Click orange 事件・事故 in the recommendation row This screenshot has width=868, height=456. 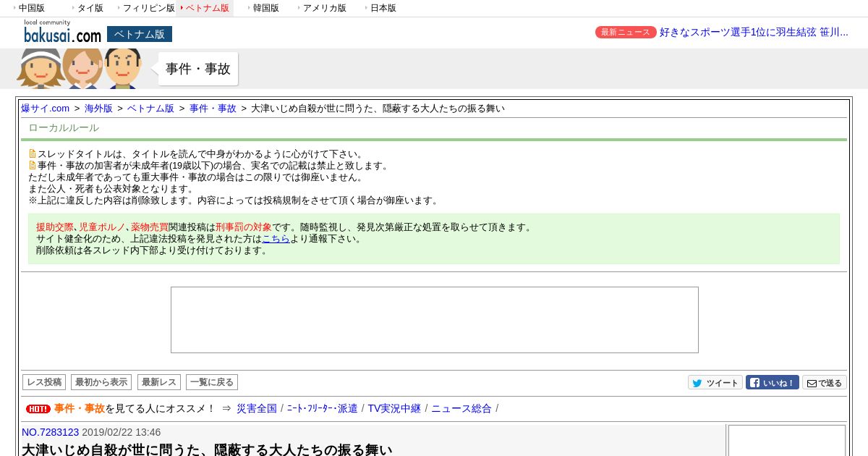tap(80, 408)
